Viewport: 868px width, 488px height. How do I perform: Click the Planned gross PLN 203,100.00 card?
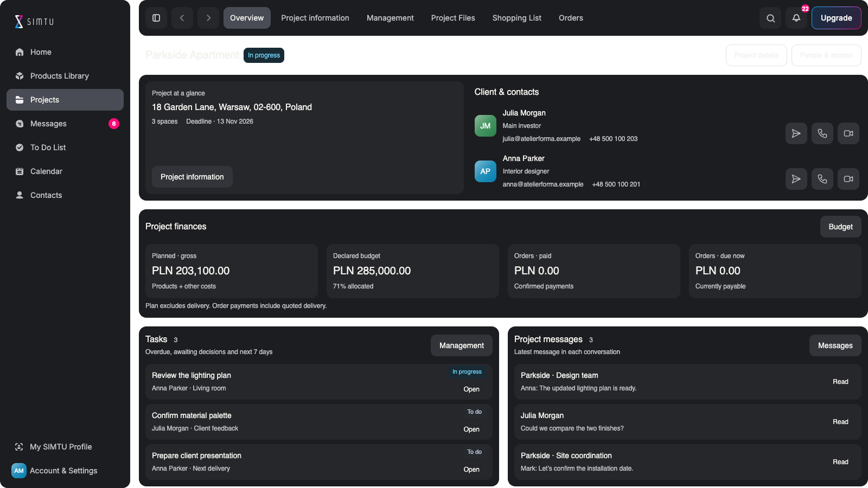[232, 271]
